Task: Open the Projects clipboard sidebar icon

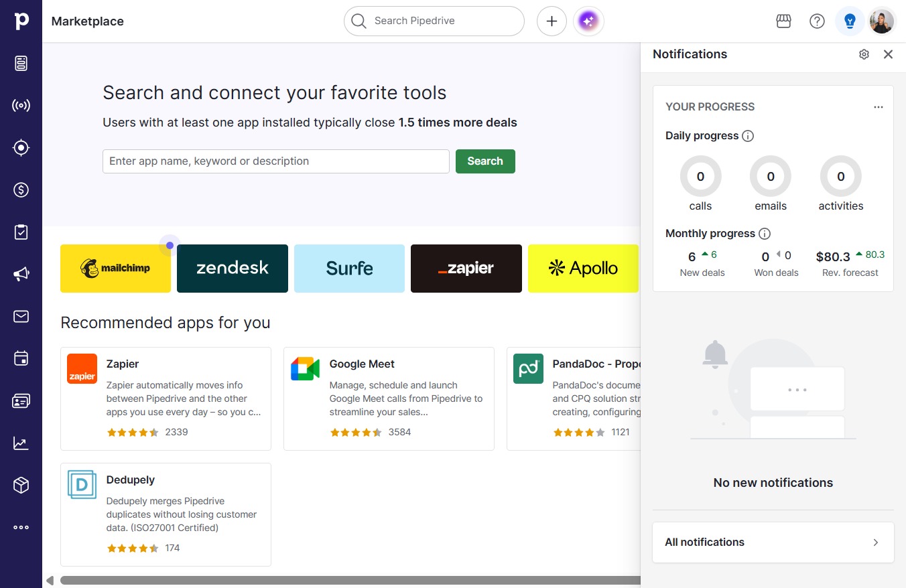Action: (21, 232)
